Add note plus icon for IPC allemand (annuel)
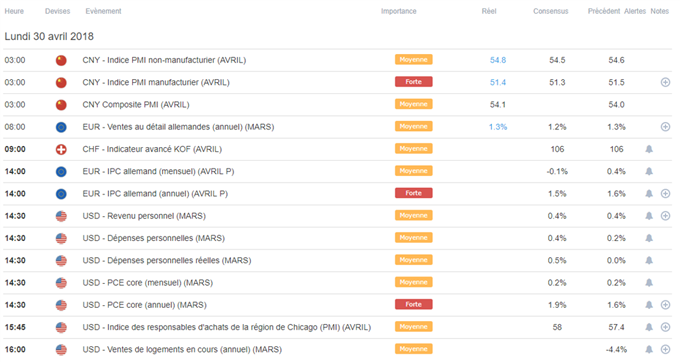 [665, 194]
